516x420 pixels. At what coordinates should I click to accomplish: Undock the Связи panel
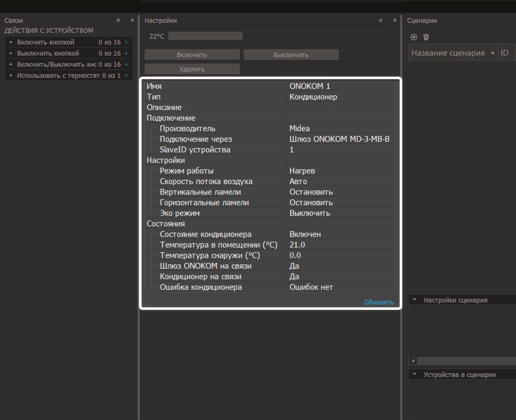tap(118, 21)
